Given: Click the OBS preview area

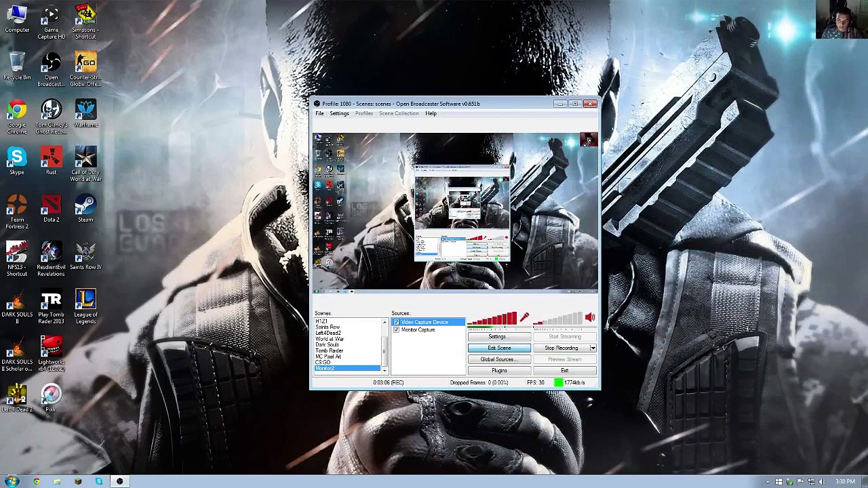Looking at the screenshot, I should coord(455,212).
